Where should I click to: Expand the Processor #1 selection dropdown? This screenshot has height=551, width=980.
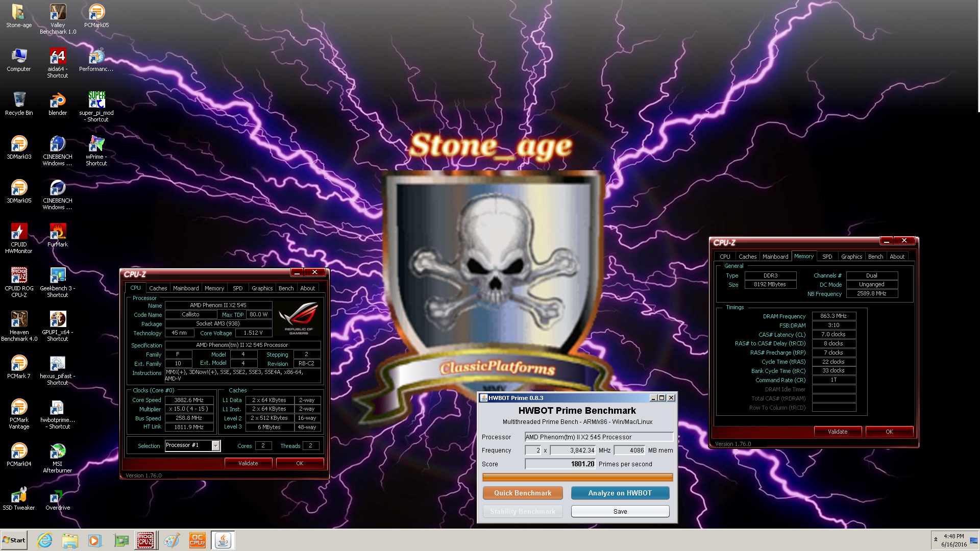click(216, 446)
